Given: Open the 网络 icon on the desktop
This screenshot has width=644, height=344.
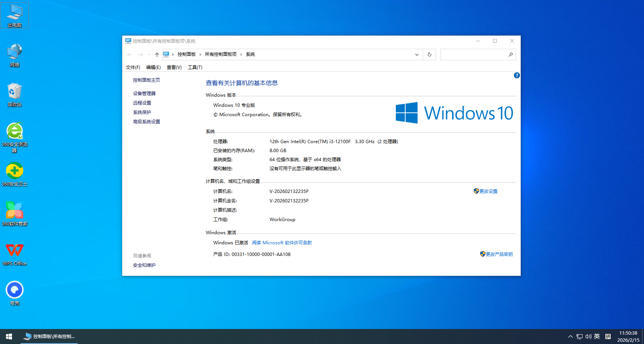Looking at the screenshot, I should (x=14, y=54).
